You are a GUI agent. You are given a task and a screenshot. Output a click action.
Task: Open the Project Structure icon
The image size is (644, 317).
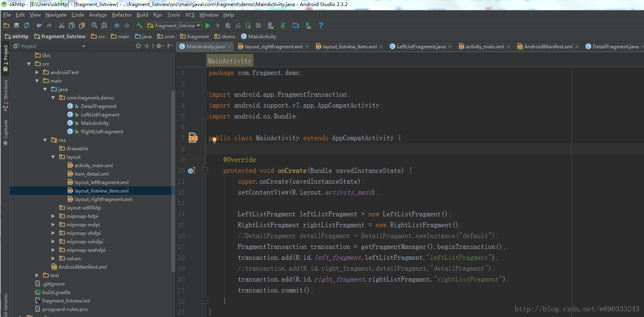(296, 25)
